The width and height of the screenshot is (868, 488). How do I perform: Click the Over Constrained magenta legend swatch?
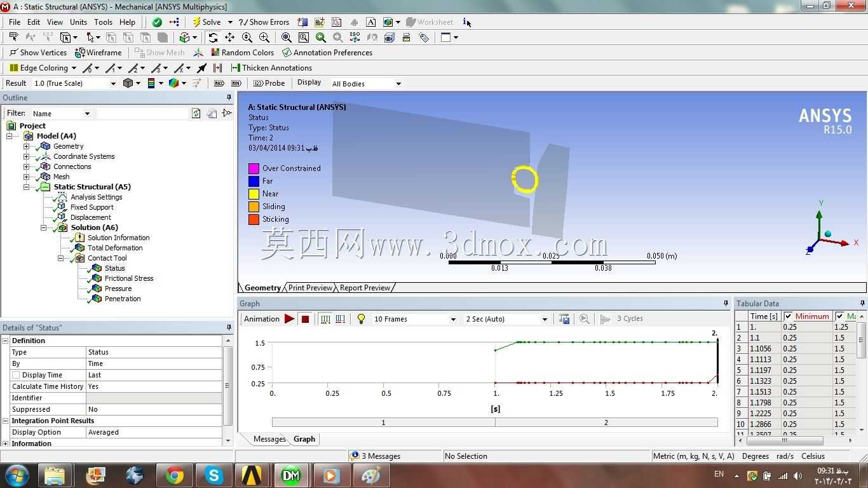coord(254,168)
